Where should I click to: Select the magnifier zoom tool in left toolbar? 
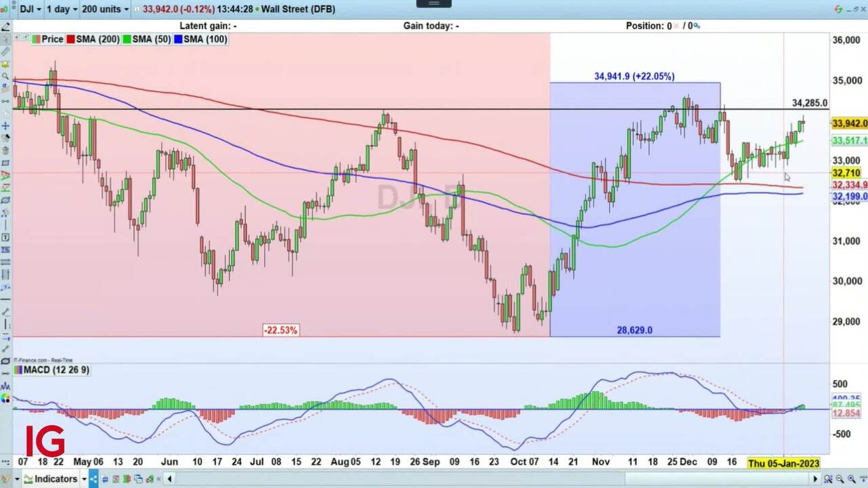pos(5,77)
